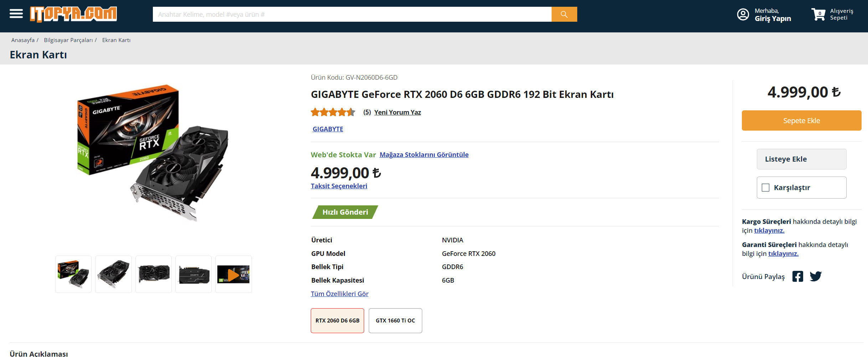Viewport: 868px width, 357px height.
Task: Click the 6GB memory capacity value
Action: [x=448, y=280]
